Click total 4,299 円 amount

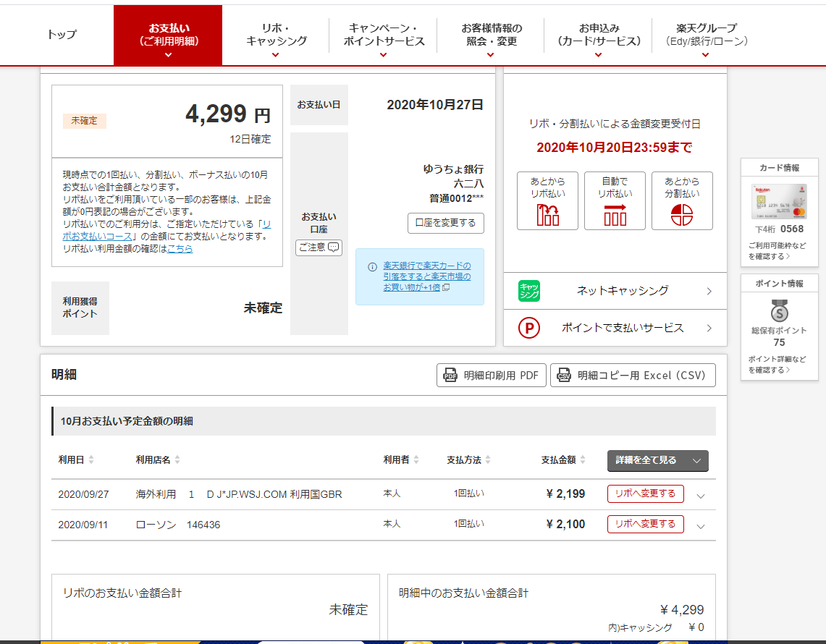pos(227,114)
